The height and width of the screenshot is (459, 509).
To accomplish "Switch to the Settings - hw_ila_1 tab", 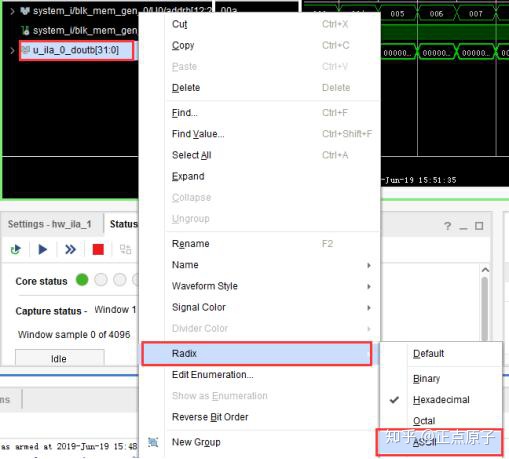I will 49,224.
